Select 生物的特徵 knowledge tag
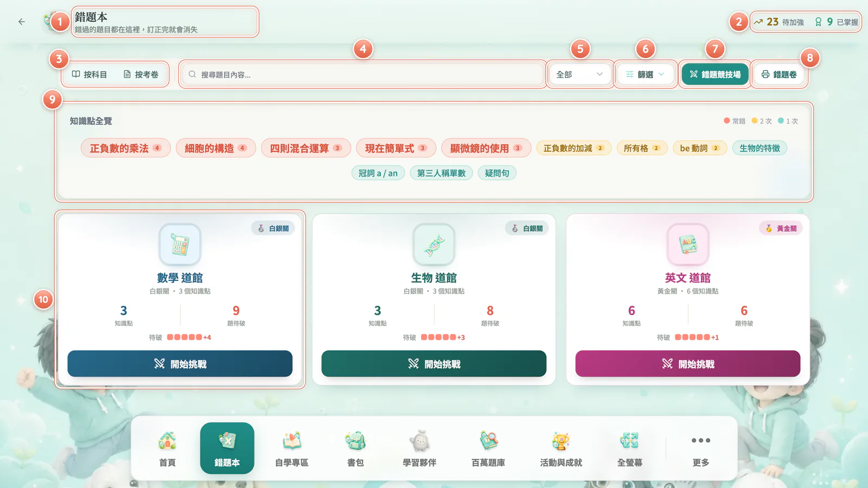 759,148
